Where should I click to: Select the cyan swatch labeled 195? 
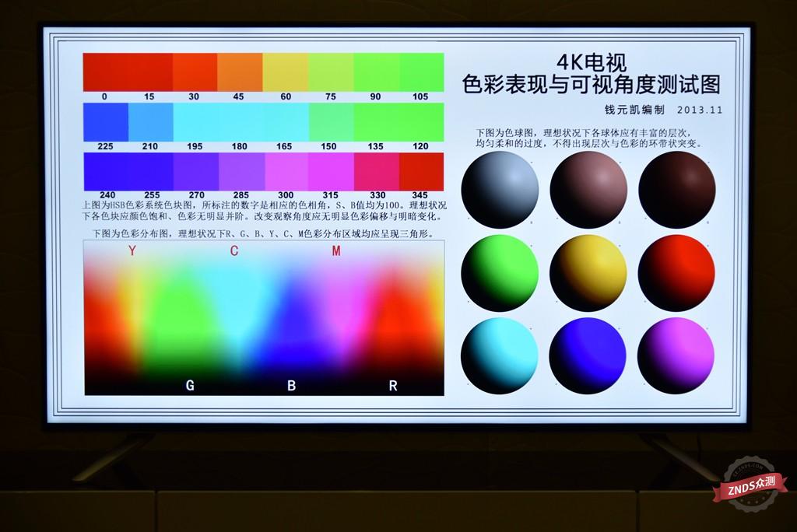tap(195, 123)
